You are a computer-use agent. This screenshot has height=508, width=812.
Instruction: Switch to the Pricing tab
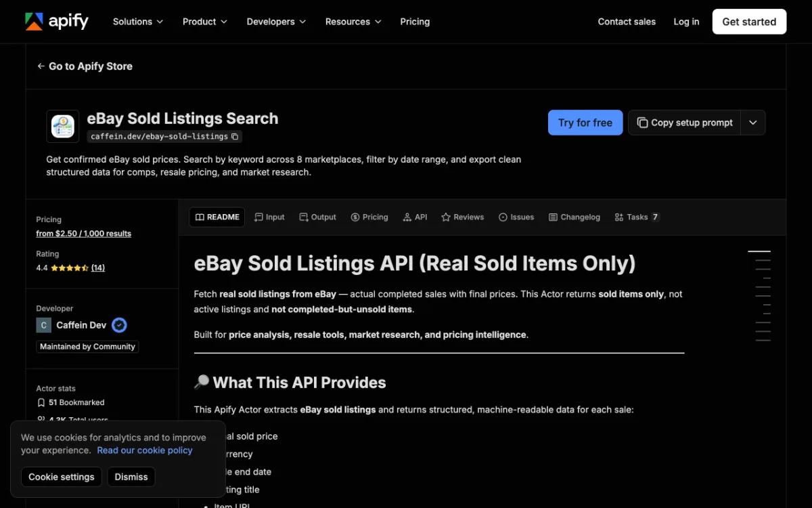[369, 217]
